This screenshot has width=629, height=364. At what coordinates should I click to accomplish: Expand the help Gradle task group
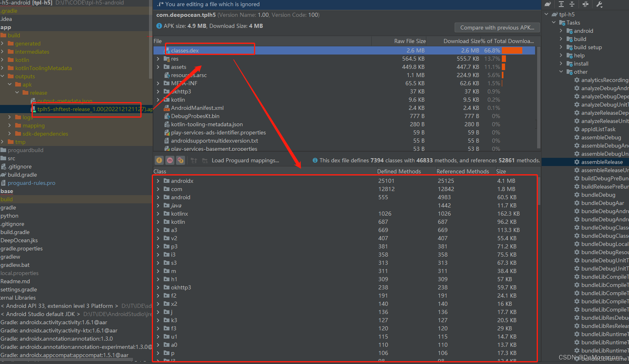(x=561, y=55)
